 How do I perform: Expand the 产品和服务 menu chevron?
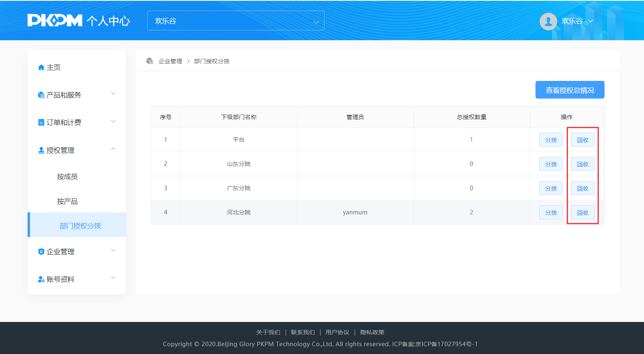[x=113, y=94]
